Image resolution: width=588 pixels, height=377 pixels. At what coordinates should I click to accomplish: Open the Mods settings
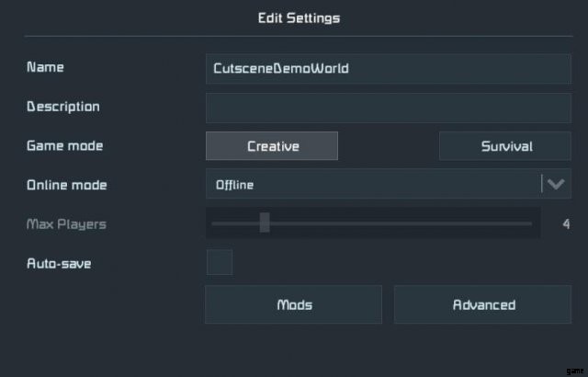coord(294,304)
